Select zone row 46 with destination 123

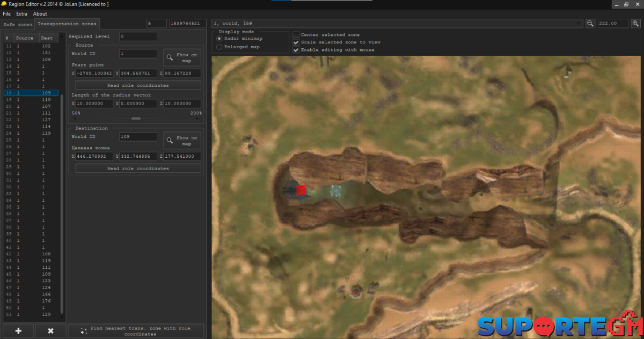[x=31, y=281]
